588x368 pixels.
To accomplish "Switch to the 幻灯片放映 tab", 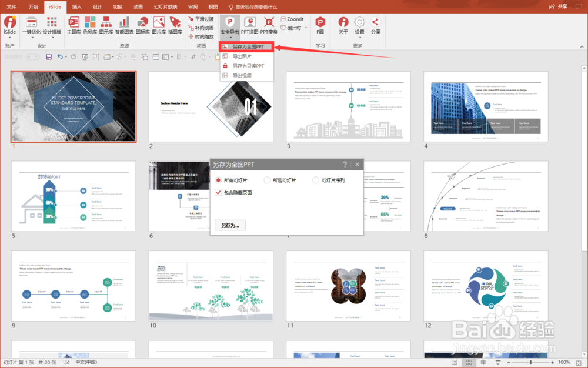I will (x=165, y=6).
